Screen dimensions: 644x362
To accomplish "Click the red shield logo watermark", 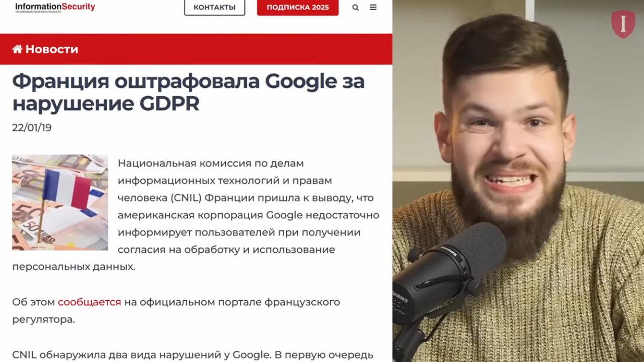I will coord(623,24).
